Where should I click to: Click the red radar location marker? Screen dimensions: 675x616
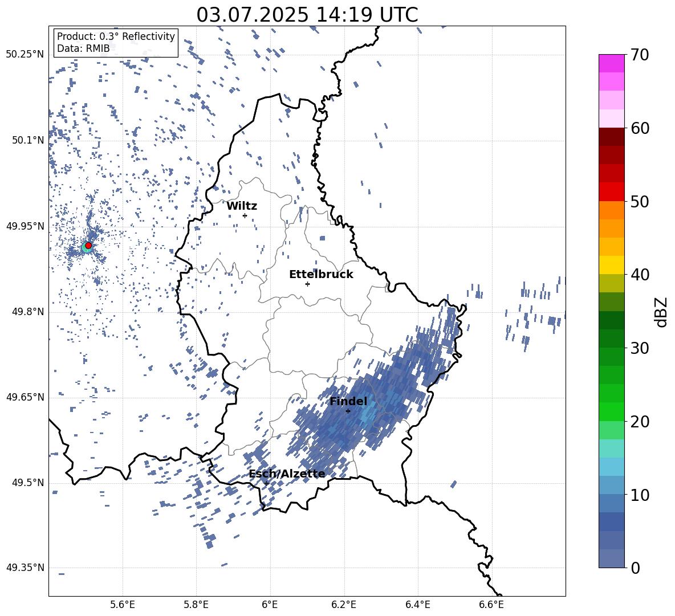click(x=88, y=246)
